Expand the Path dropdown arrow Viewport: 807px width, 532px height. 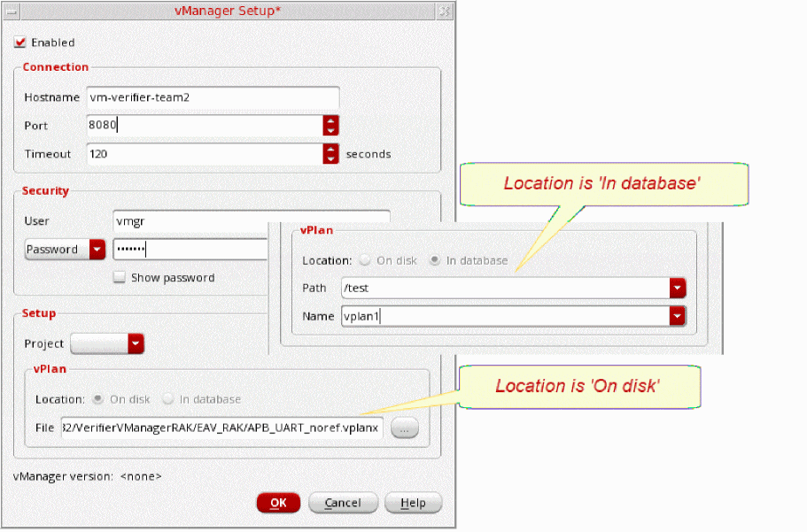coord(678,288)
